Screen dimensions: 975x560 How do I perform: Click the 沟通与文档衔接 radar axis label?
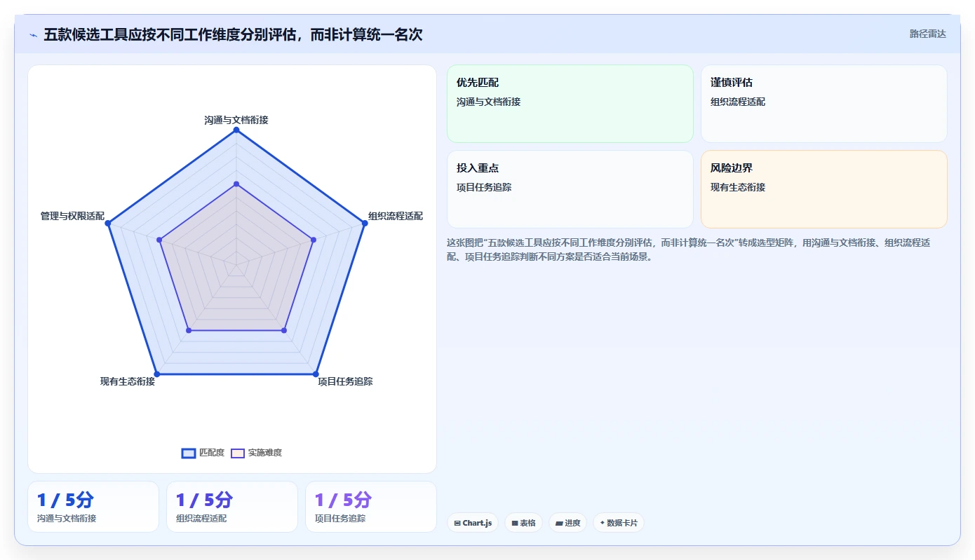coord(236,120)
